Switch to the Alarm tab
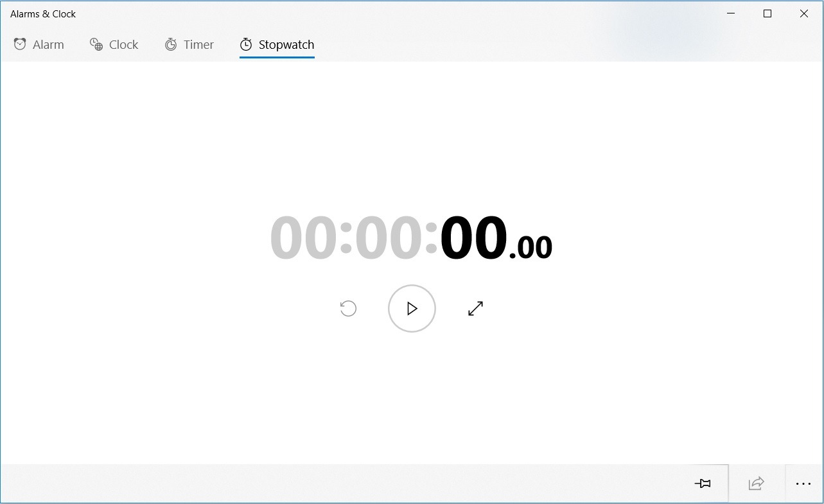Screen dimensions: 824x504 (39, 44)
